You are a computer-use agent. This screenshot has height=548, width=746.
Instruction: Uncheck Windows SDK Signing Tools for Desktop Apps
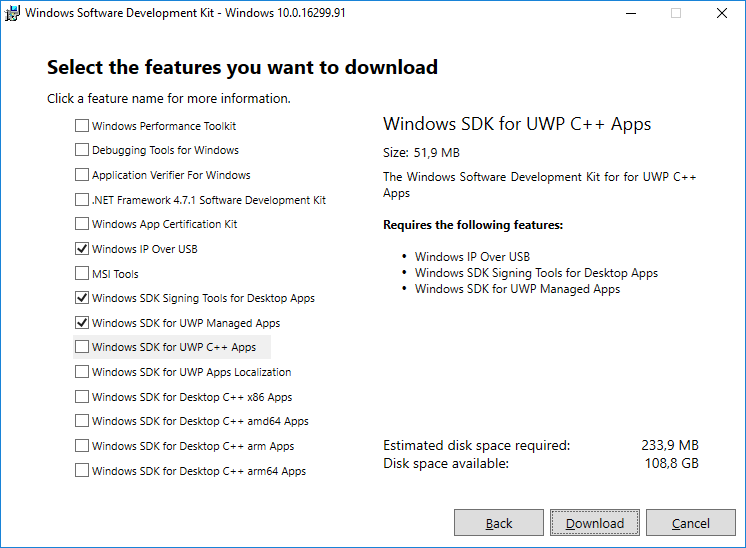82,298
